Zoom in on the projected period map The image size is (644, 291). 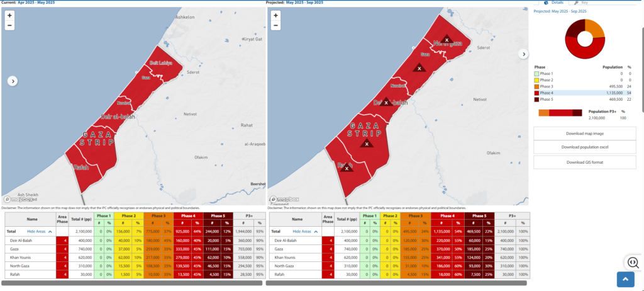(x=276, y=15)
